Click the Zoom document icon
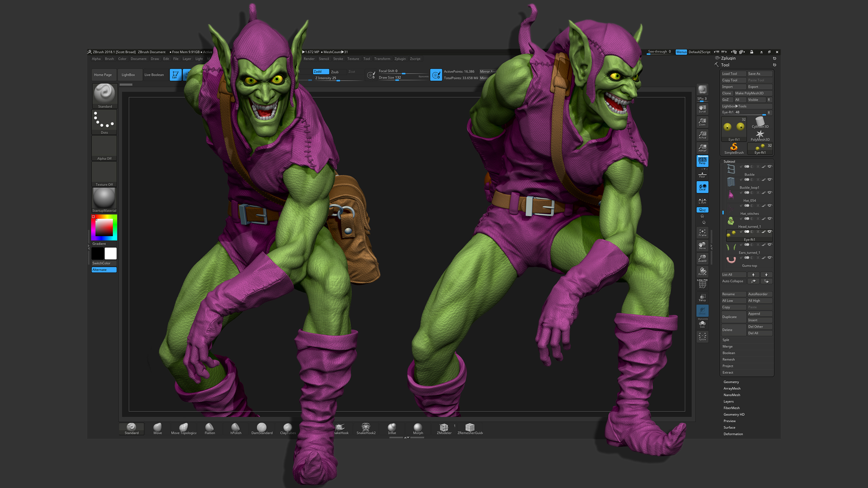Screen dimensions: 868x488 point(702,122)
